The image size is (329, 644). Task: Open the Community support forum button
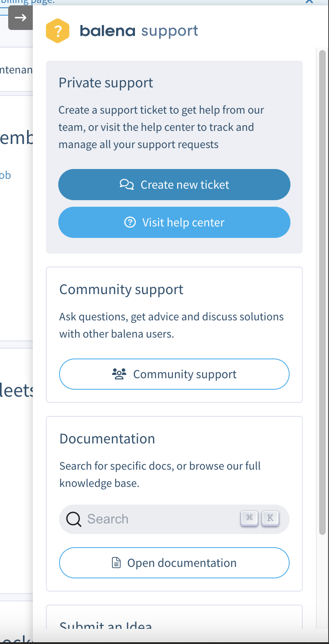click(174, 374)
